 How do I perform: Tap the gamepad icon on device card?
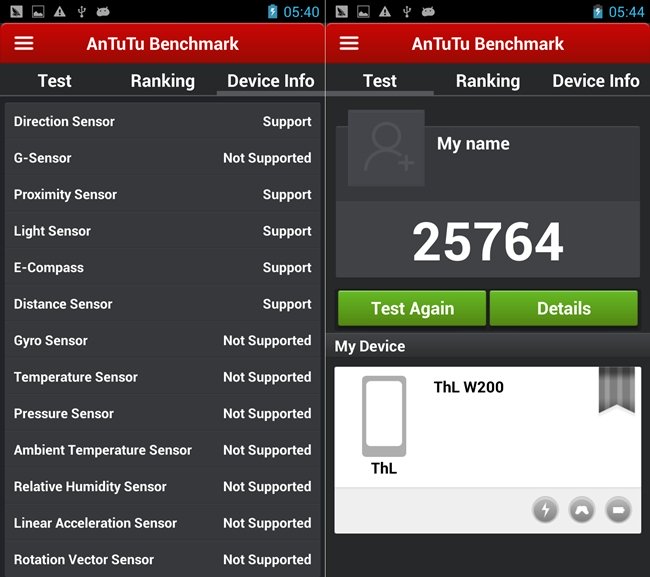click(582, 510)
